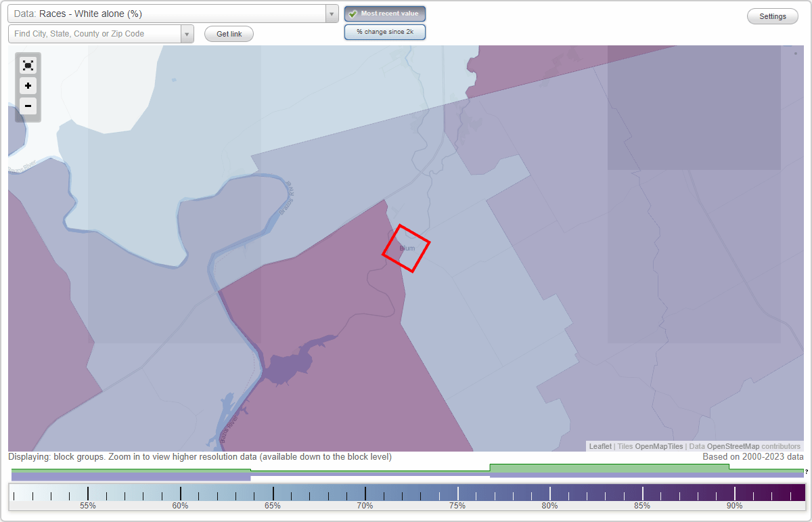Click the Get link button
The image size is (812, 522).
pyautogui.click(x=229, y=33)
